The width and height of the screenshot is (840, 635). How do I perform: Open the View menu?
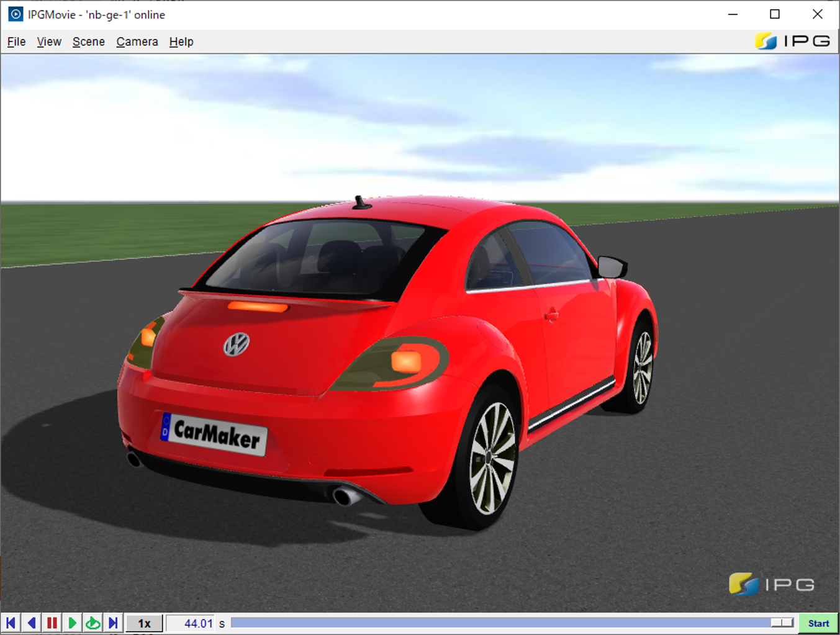[x=49, y=42]
